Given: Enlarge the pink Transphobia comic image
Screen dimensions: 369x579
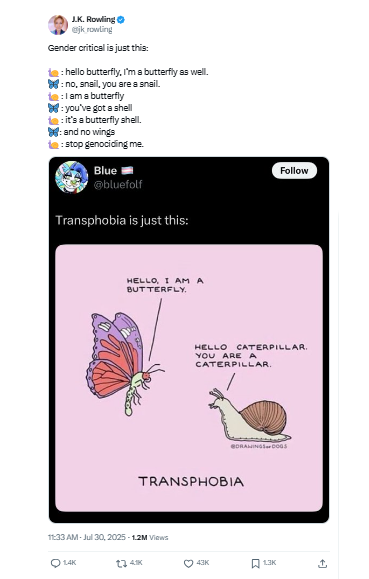Looking at the screenshot, I should pos(189,378).
